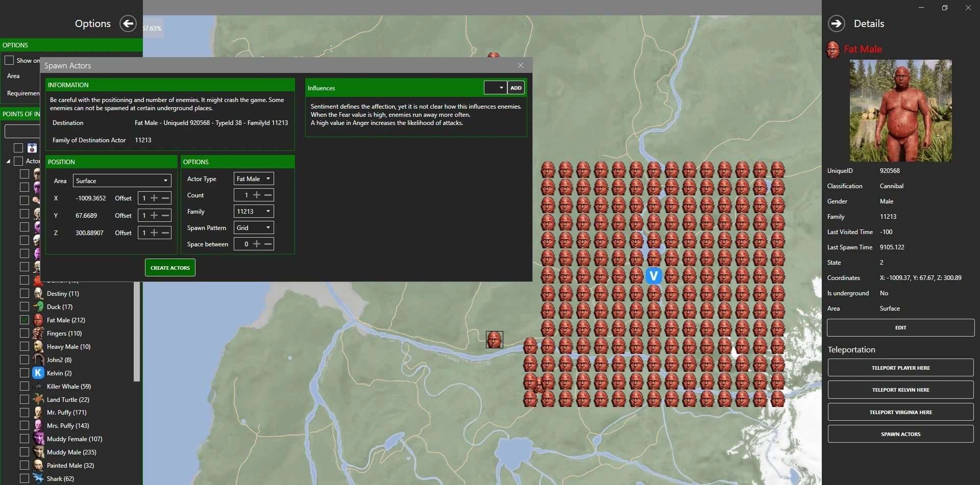Click the map zoom percentage label
980x485 pixels.
pyautogui.click(x=152, y=29)
